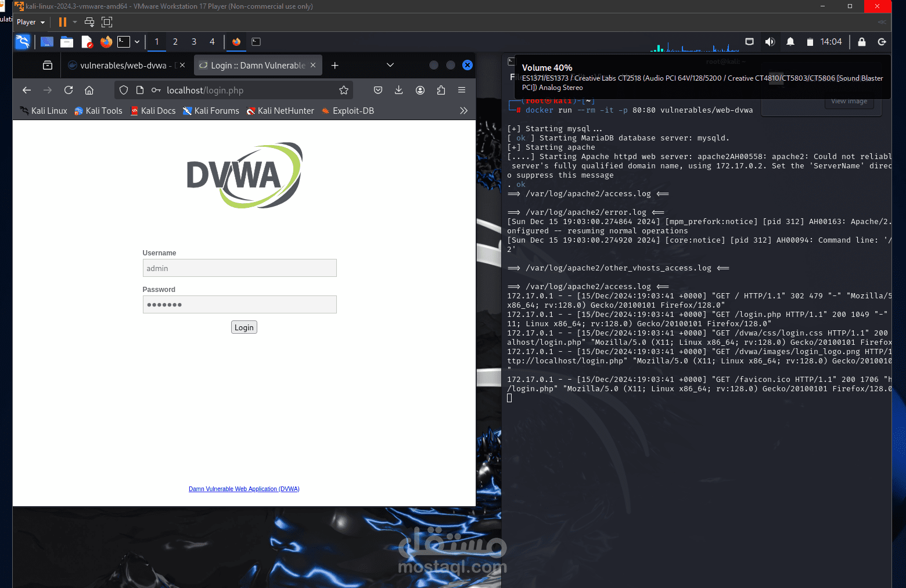
Task: Click the panel clock 14:04
Action: click(x=831, y=42)
